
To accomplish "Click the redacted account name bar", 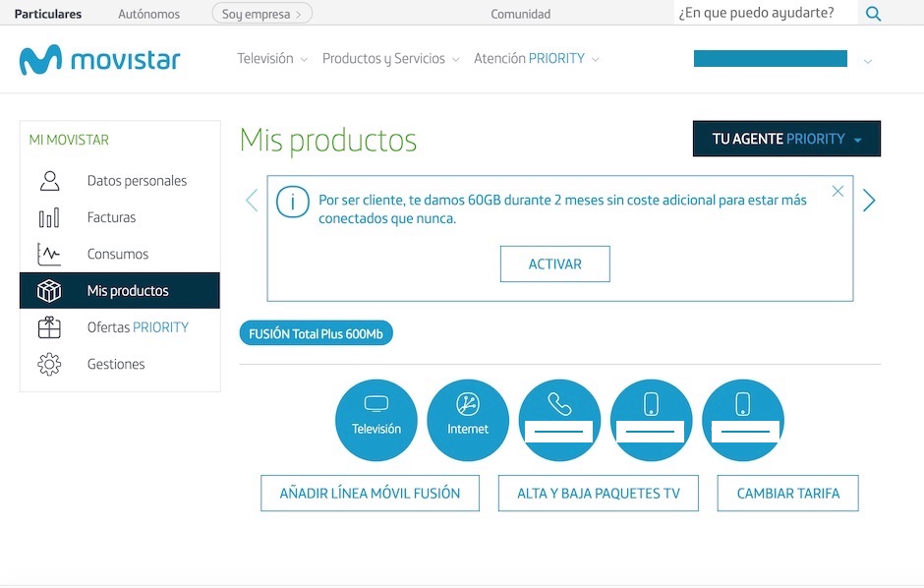I will 771,58.
